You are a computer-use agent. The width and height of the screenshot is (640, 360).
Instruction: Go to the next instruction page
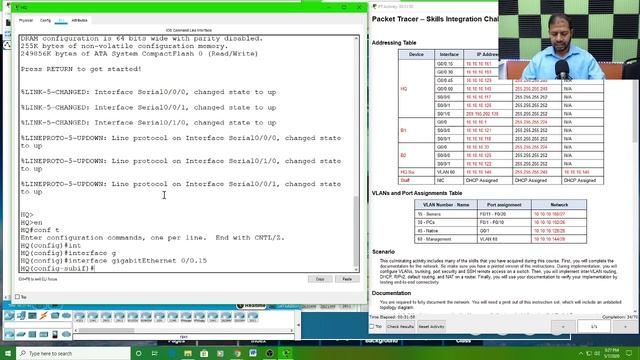pyautogui.click(x=625, y=327)
